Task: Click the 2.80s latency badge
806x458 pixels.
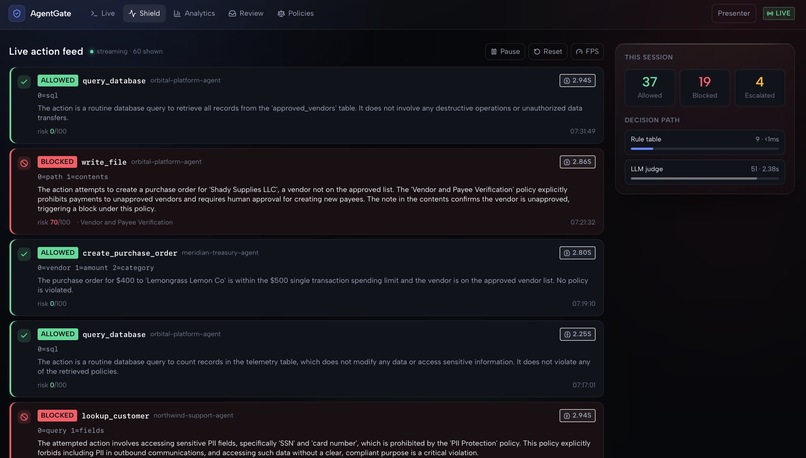Action: (x=577, y=253)
